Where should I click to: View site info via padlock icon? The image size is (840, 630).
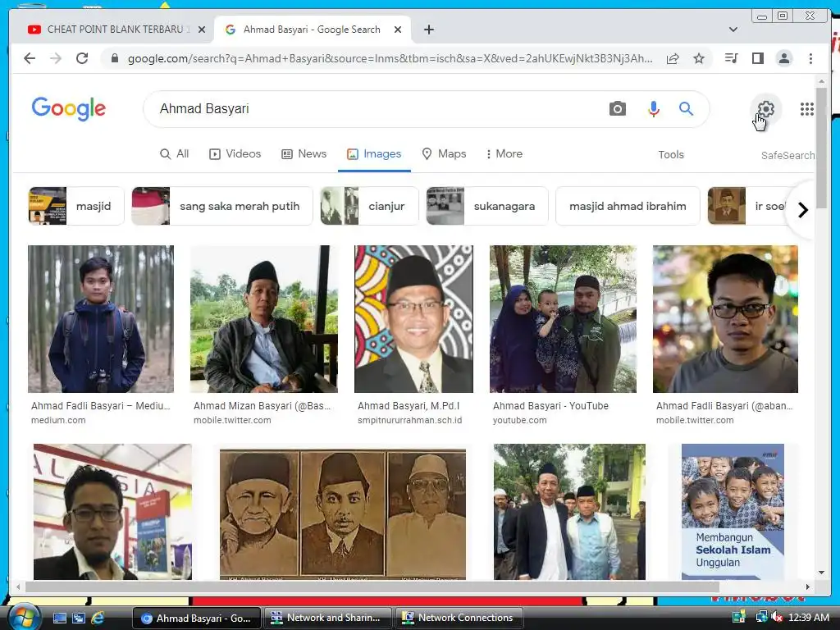(114, 58)
